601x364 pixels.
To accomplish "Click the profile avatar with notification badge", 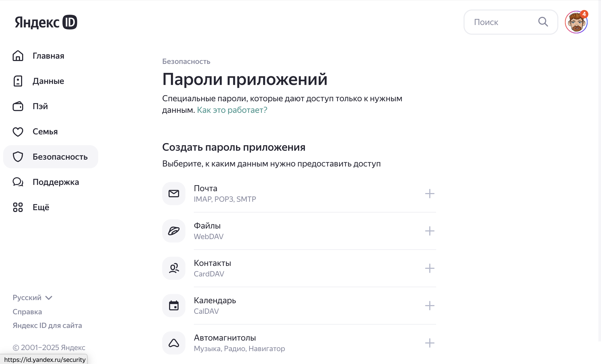I will click(576, 22).
